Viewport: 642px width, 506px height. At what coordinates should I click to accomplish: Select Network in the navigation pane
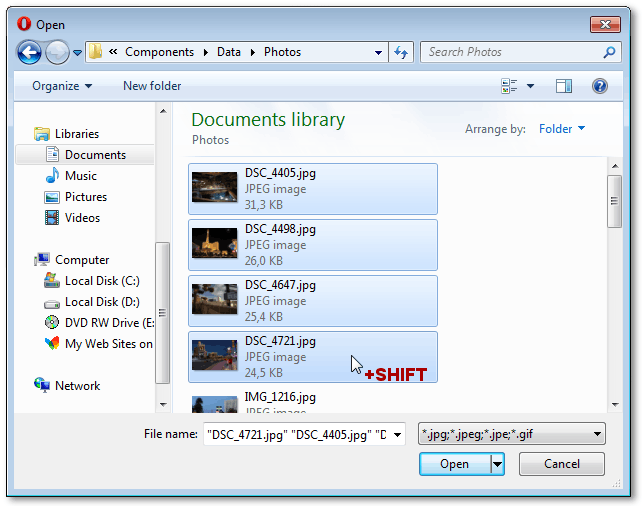(x=77, y=386)
